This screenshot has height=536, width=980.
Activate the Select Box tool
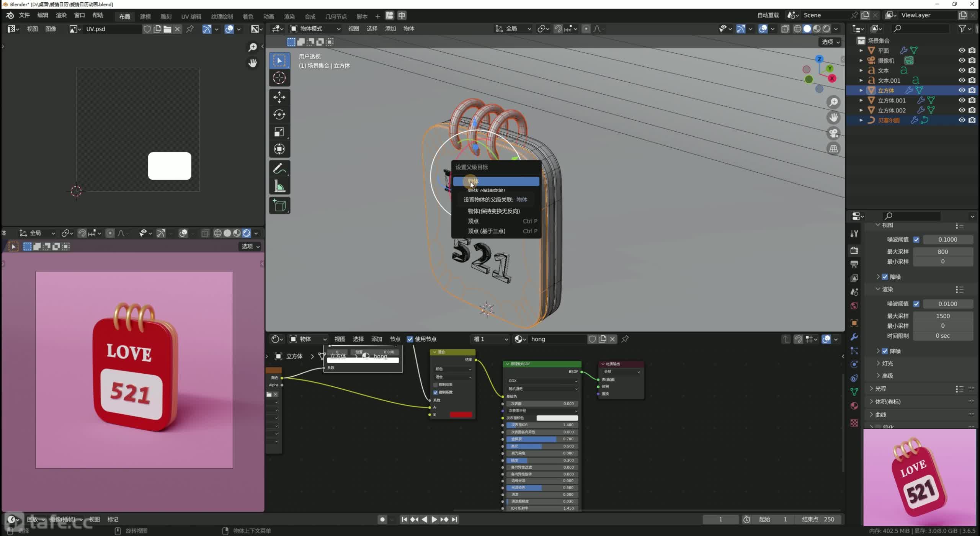279,60
